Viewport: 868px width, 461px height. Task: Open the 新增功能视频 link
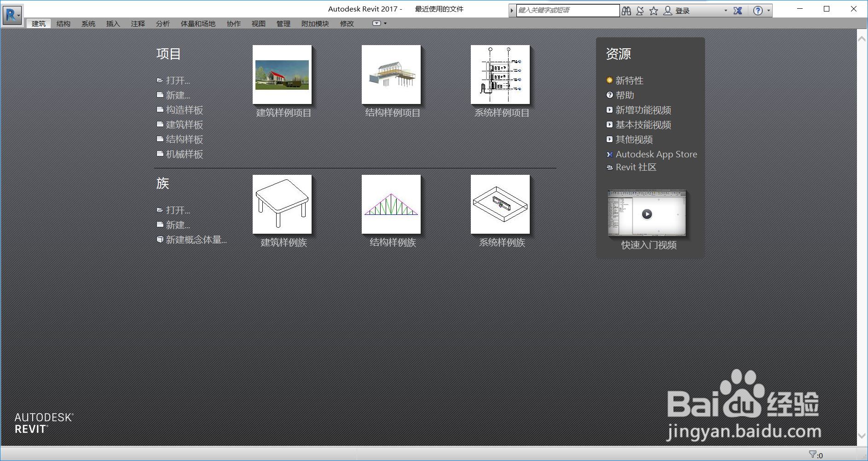pyautogui.click(x=643, y=110)
